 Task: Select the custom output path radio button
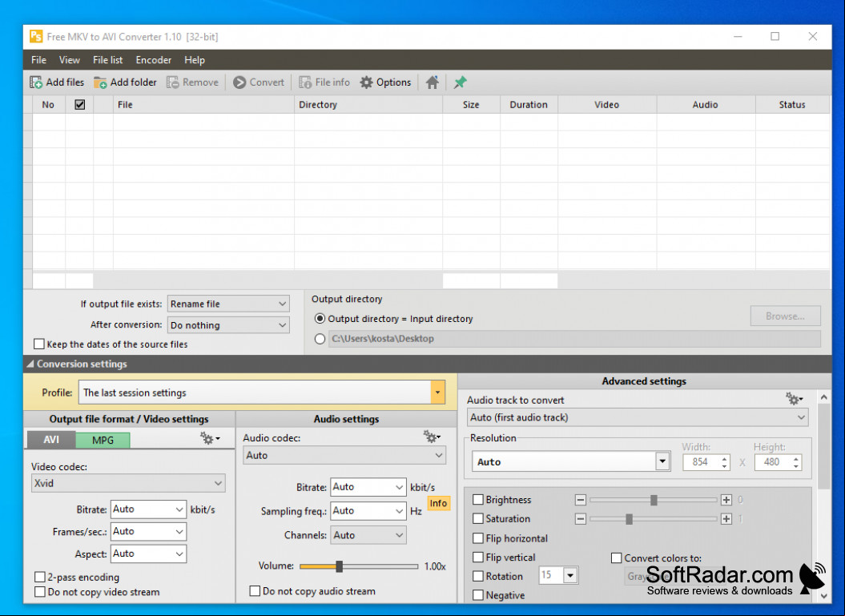click(320, 339)
